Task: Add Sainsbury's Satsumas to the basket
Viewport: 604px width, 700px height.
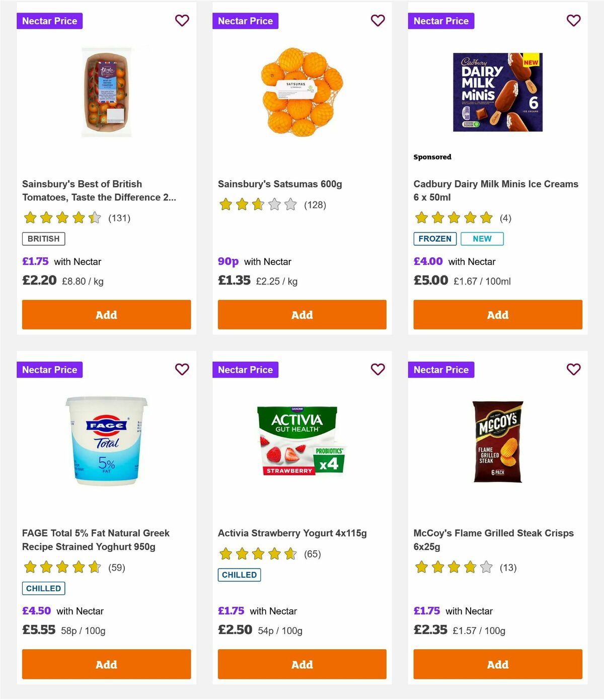Action: (x=301, y=314)
